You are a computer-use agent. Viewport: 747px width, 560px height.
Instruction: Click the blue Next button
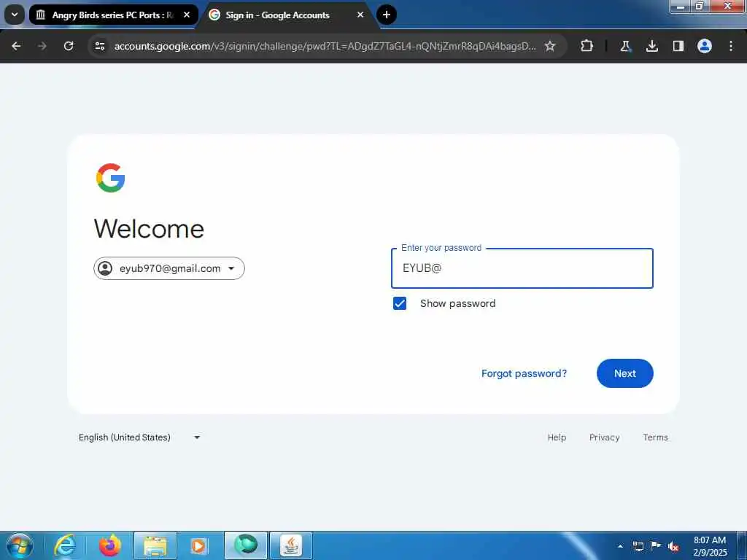click(x=625, y=373)
